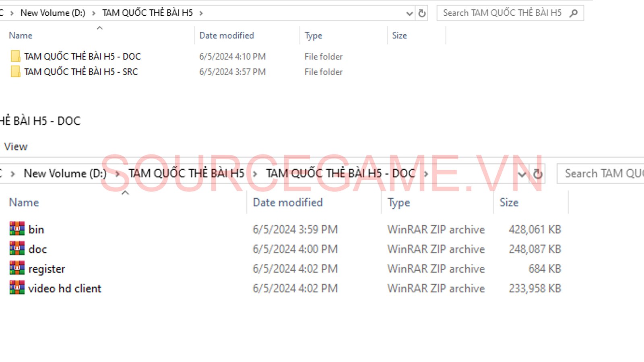The height and width of the screenshot is (362, 644).
Task: Open the bin WinRAR archive icon
Action: click(x=17, y=229)
